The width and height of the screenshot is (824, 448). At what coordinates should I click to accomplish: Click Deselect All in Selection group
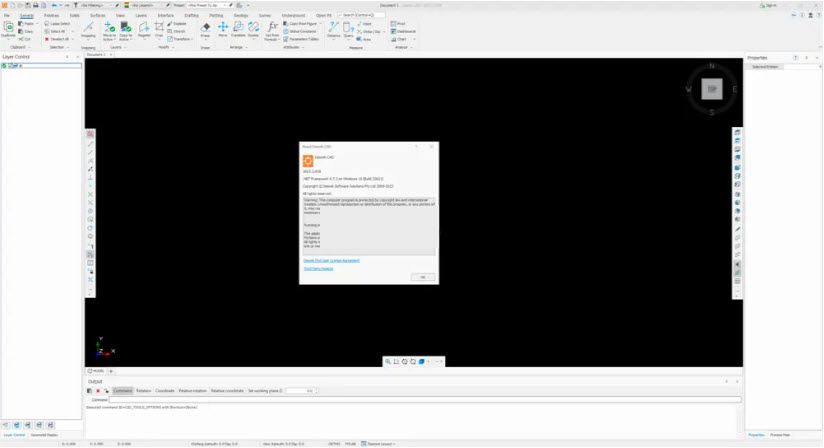pyautogui.click(x=57, y=39)
